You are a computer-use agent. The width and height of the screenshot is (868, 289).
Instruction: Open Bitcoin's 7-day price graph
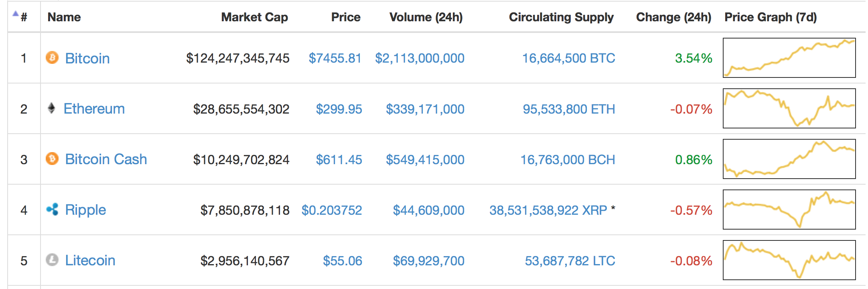tap(789, 58)
